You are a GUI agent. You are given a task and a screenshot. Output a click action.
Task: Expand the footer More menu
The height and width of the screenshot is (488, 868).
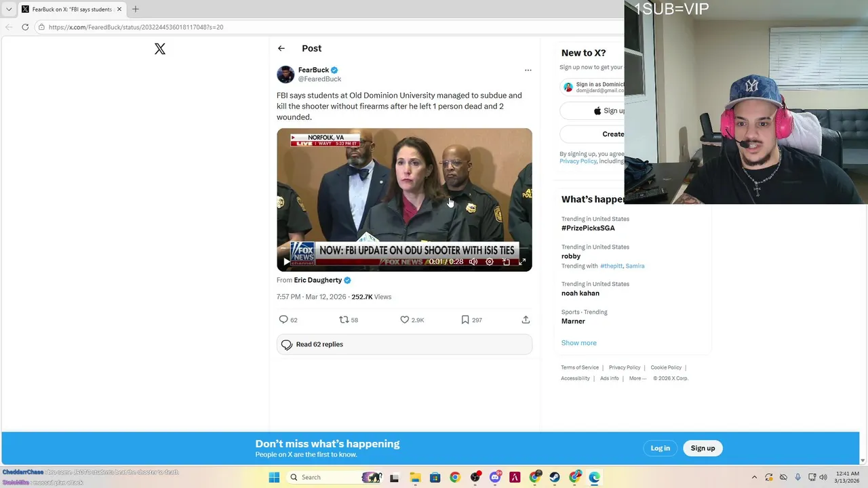[637, 378]
